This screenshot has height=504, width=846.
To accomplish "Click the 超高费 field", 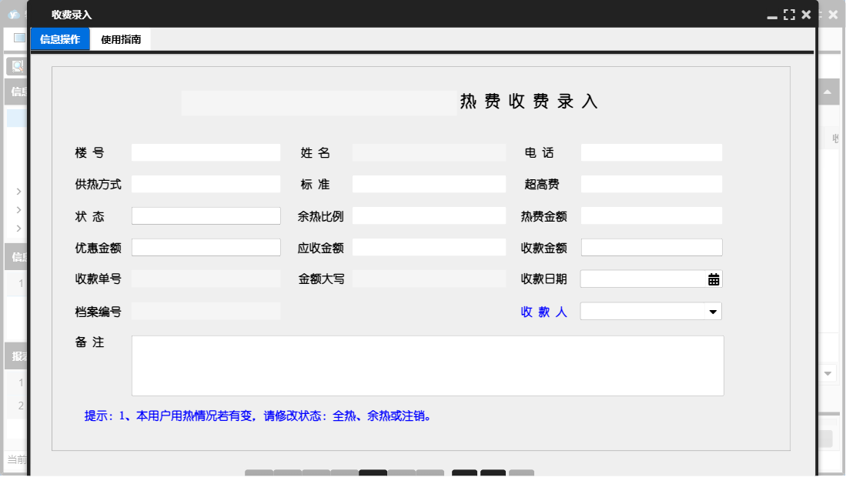I will point(650,183).
